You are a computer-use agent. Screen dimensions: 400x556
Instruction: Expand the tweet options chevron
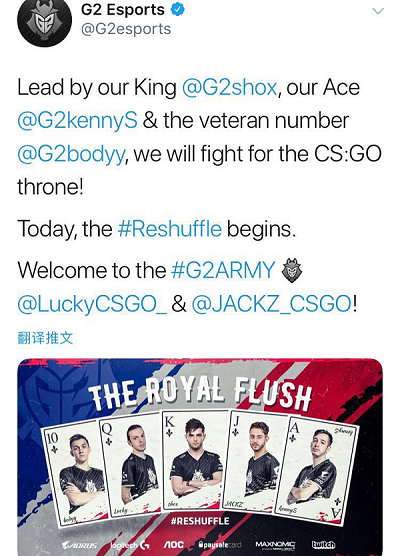378,11
